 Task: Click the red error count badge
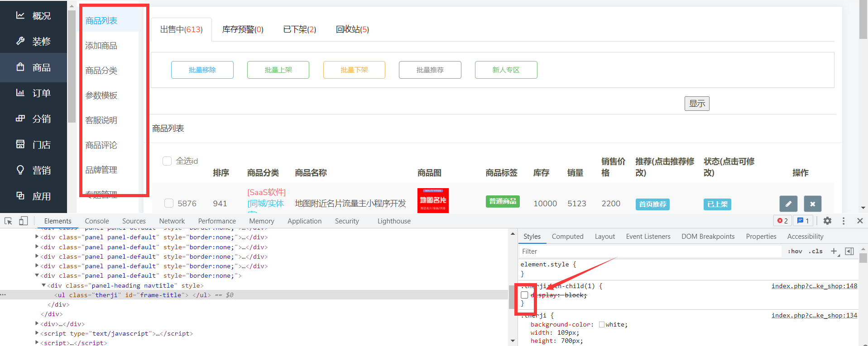click(x=782, y=221)
